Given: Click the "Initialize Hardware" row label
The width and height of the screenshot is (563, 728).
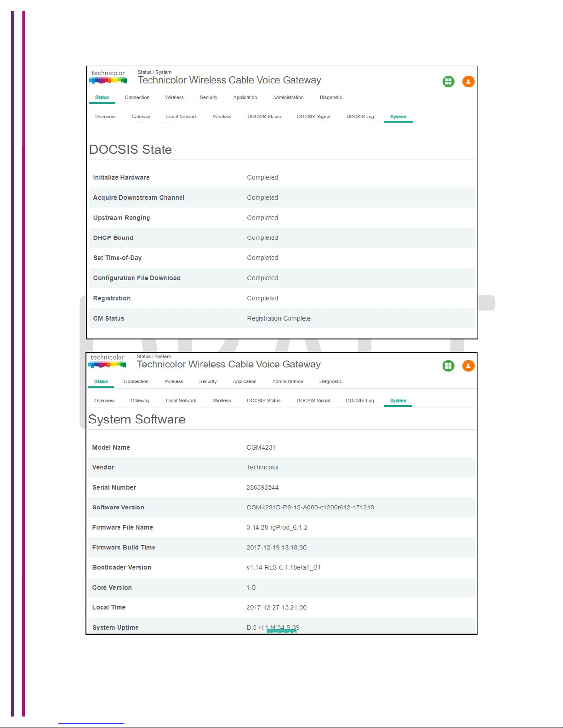Looking at the screenshot, I should 121,178.
